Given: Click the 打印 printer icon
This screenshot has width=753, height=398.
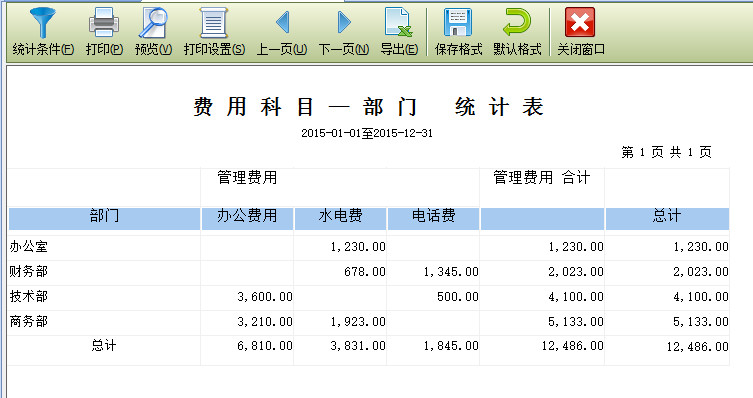Looking at the screenshot, I should (x=104, y=23).
